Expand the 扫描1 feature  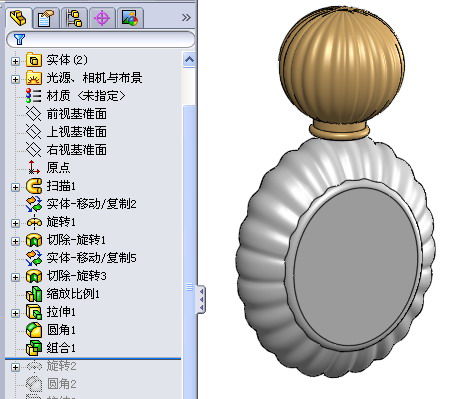click(15, 187)
